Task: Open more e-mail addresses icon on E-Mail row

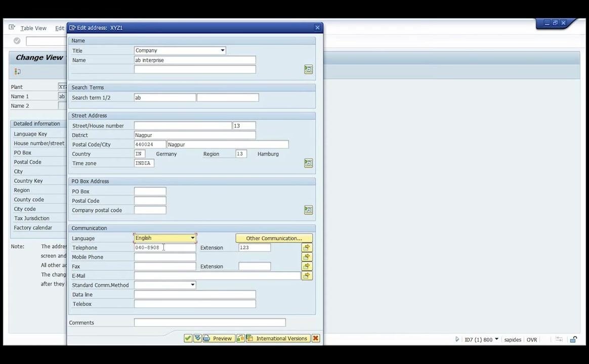Action: 307,276
